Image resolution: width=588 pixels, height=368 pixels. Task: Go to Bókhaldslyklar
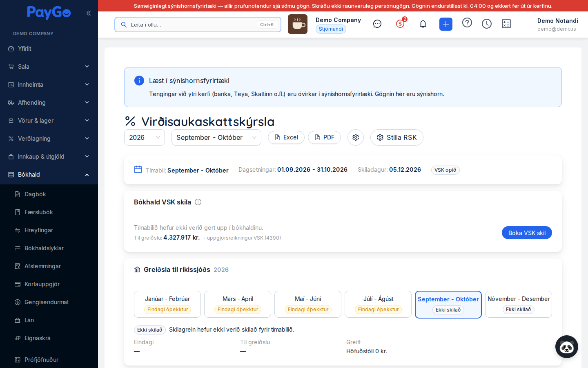click(49, 248)
